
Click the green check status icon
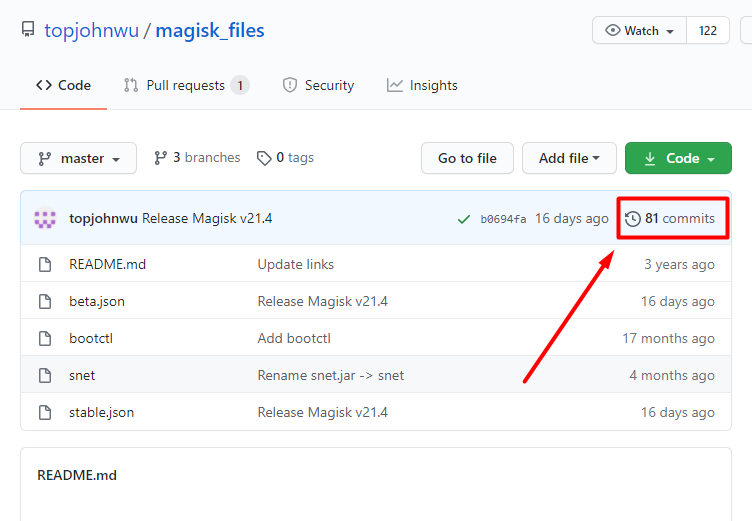[x=463, y=219]
